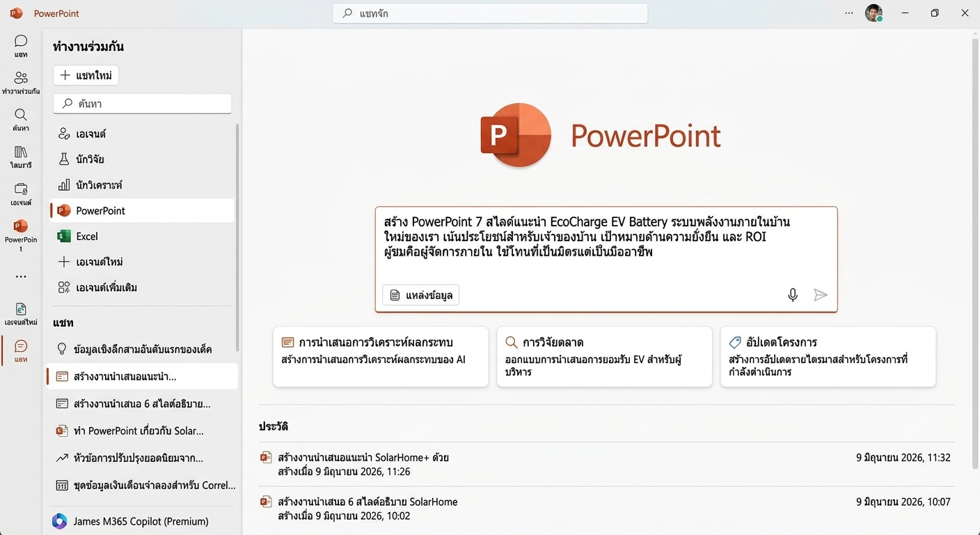Click the tag icon on อัปเดตโครงการ card
Image resolution: width=980 pixels, height=535 pixels.
click(x=735, y=342)
